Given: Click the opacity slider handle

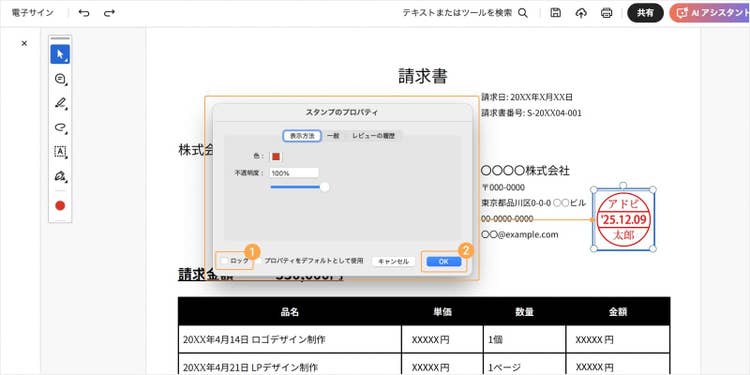Looking at the screenshot, I should tap(324, 187).
